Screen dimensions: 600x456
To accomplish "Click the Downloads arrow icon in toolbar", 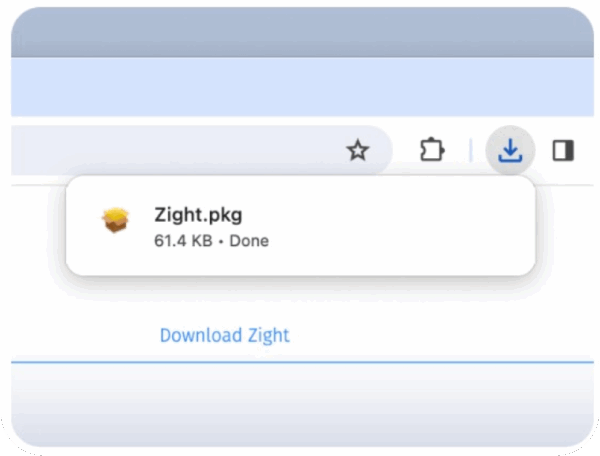I will click(x=510, y=151).
